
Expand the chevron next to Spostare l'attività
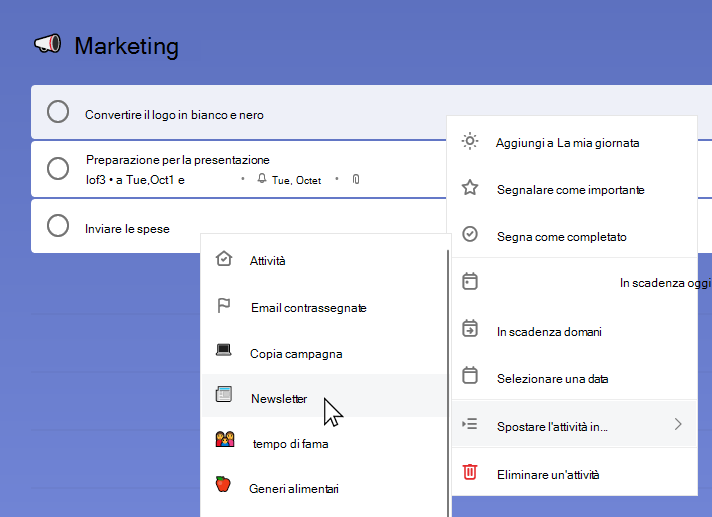click(678, 424)
